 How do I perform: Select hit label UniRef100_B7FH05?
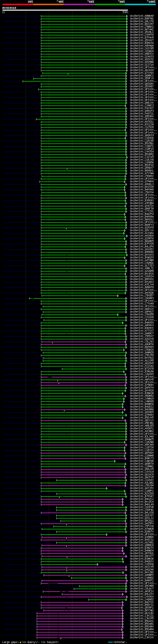(x=142, y=38)
